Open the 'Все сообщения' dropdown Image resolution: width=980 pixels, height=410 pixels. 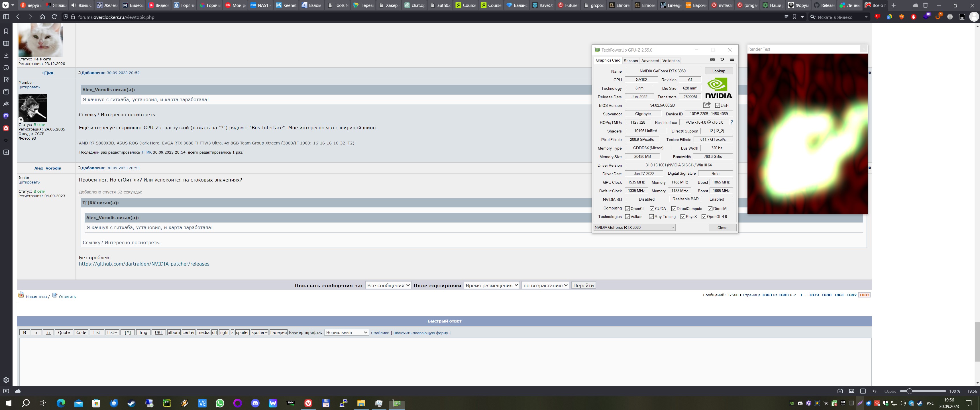pyautogui.click(x=388, y=285)
